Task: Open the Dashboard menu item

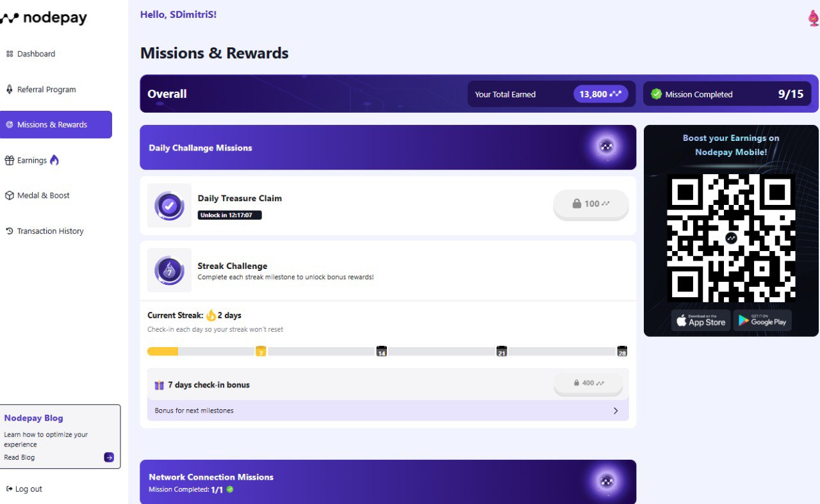Action: tap(36, 54)
